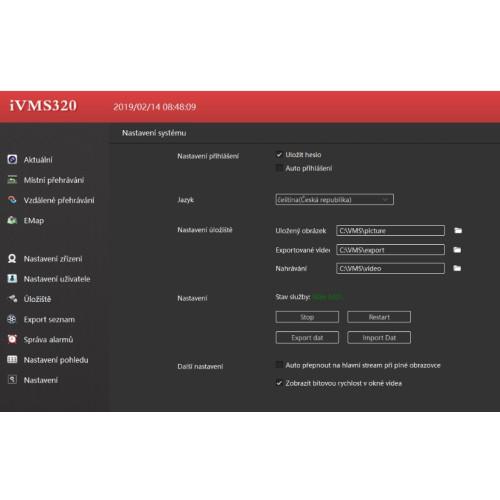The image size is (500, 500).
Task: Open the Správa alarmů alarm icon
Action: coord(12,339)
